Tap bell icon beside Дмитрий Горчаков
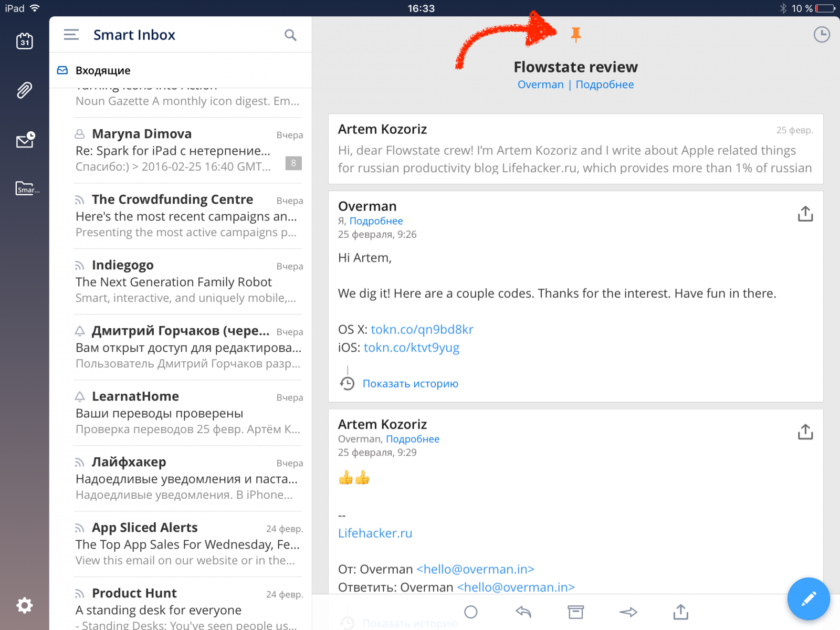The image size is (840, 630). tap(79, 331)
